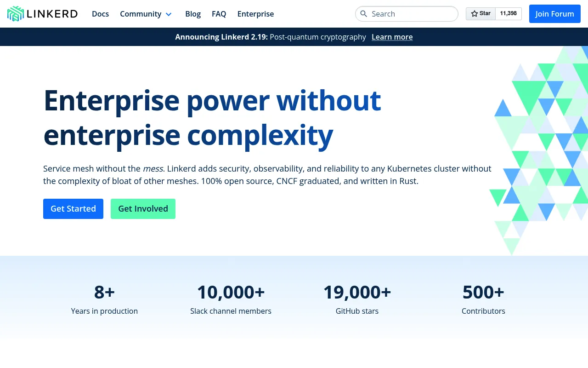This screenshot has width=588, height=368.
Task: Click the '19,000+' statistic
Action: (357, 292)
